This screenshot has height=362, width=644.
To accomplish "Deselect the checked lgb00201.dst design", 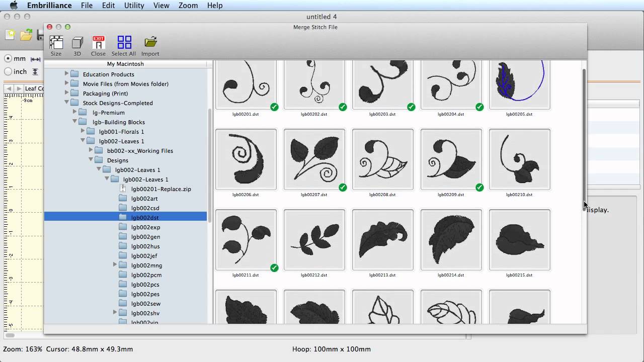I will (x=274, y=107).
